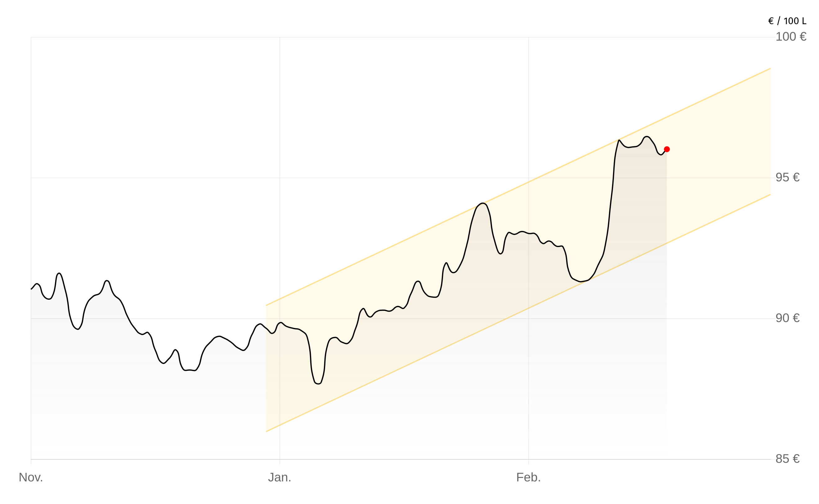Select the "Jan." x-axis label
This screenshot has height=504, width=819.
tap(280, 477)
